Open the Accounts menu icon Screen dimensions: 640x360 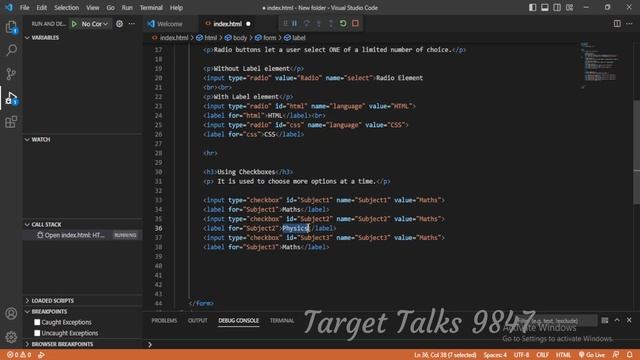tap(11, 313)
